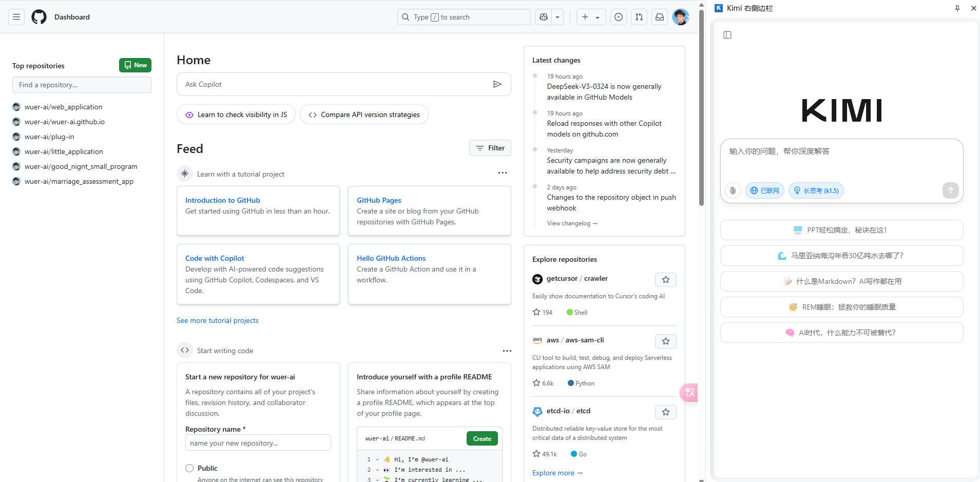Open the GitHub hamburger navigation menu

[x=16, y=17]
